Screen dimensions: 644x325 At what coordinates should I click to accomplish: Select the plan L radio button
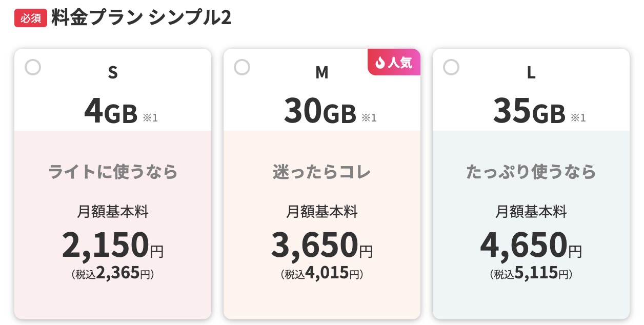coord(451,67)
